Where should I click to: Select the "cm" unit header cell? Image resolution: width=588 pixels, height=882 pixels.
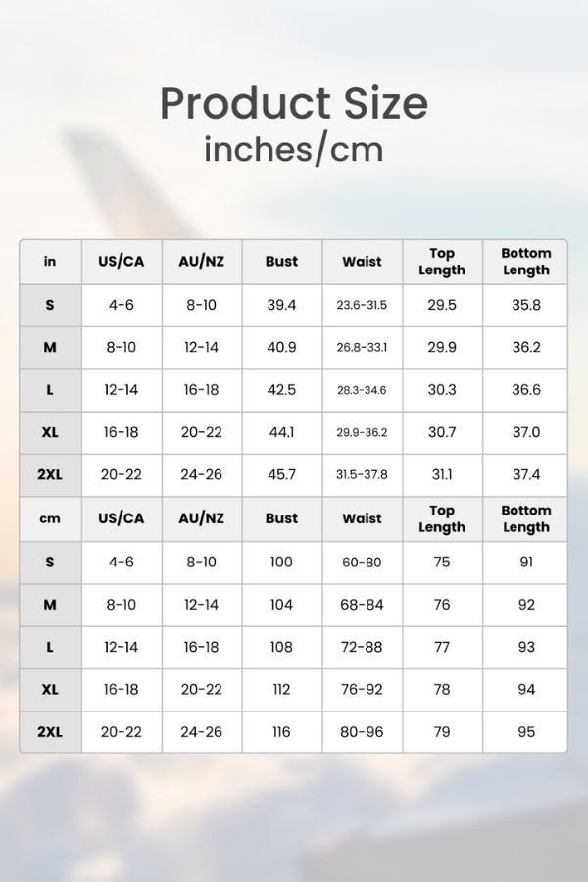[x=50, y=518]
